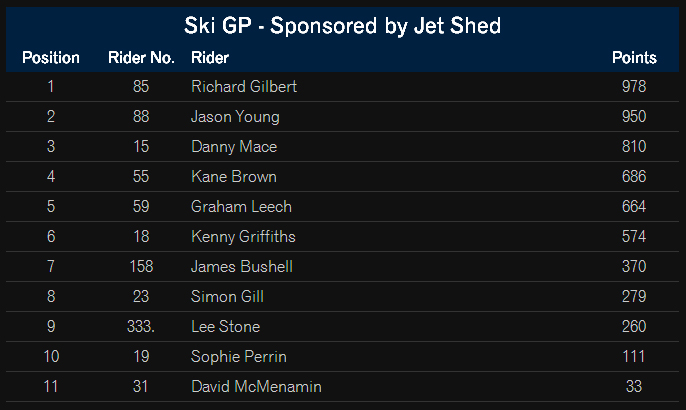Select James Bushell in the table

242,266
